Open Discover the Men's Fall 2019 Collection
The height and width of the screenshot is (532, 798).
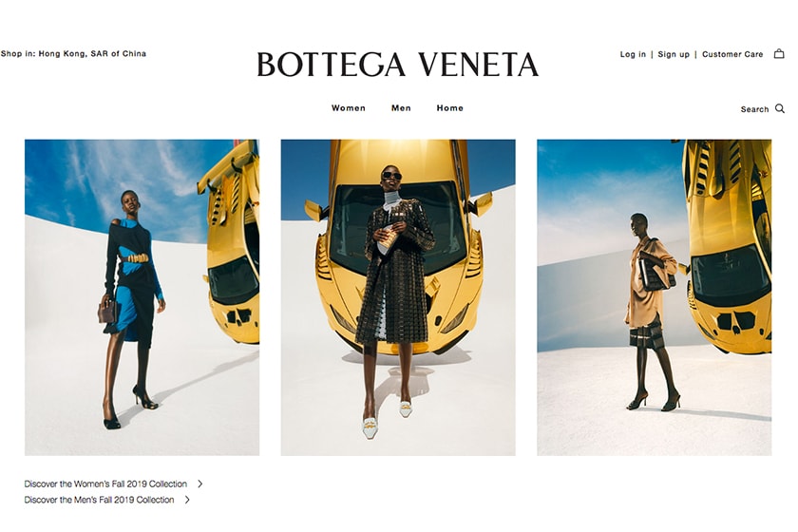pos(99,500)
